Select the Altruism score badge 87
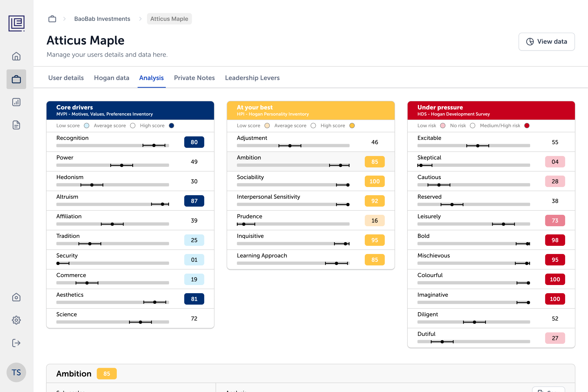This screenshot has width=588, height=392. [x=194, y=201]
